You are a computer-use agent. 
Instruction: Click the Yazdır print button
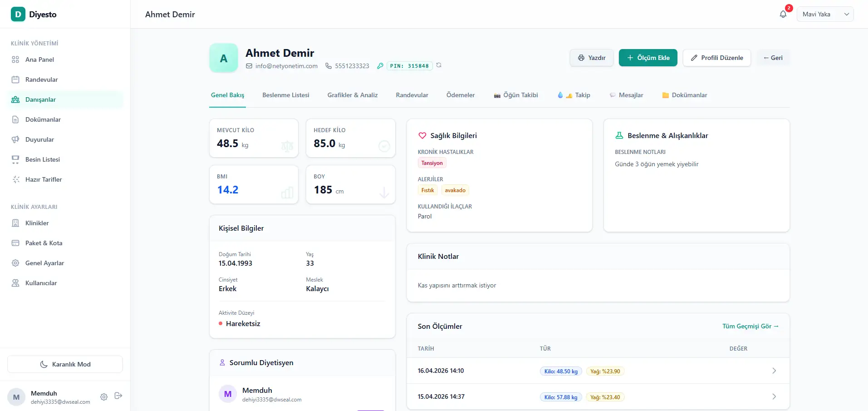coord(592,58)
